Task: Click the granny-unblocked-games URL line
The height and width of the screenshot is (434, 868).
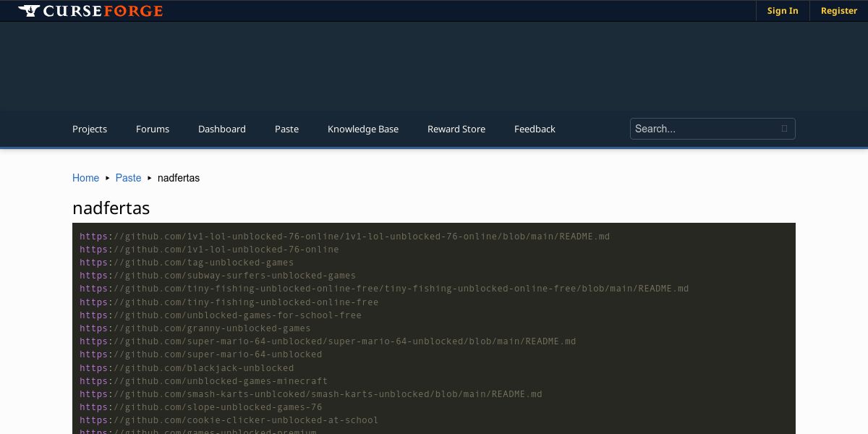Action: tap(195, 328)
